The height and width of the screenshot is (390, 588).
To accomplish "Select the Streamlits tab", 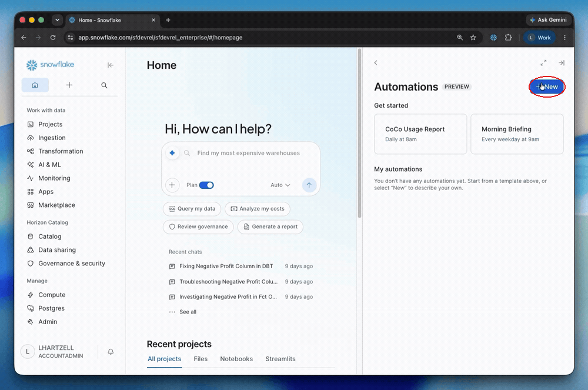I will pyautogui.click(x=280, y=359).
